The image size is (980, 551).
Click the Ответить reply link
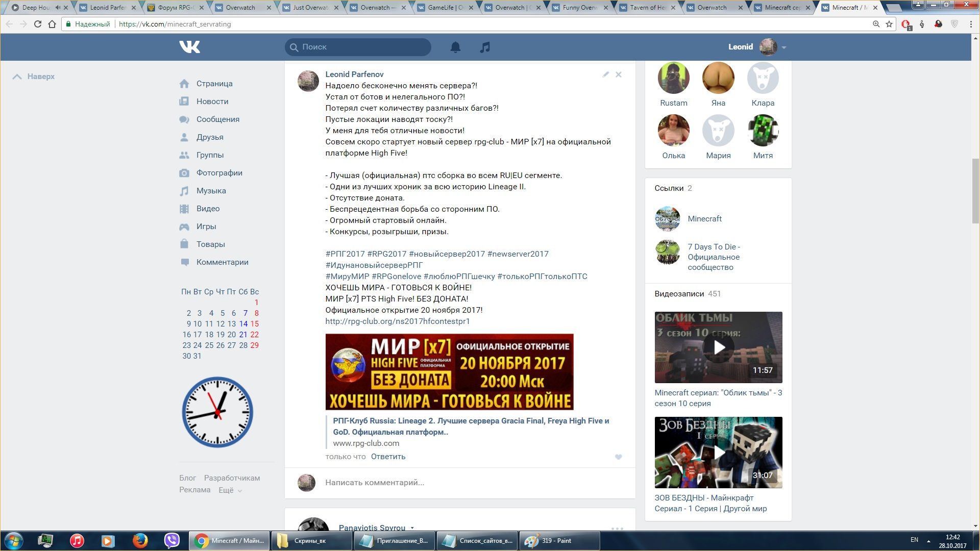pyautogui.click(x=388, y=457)
